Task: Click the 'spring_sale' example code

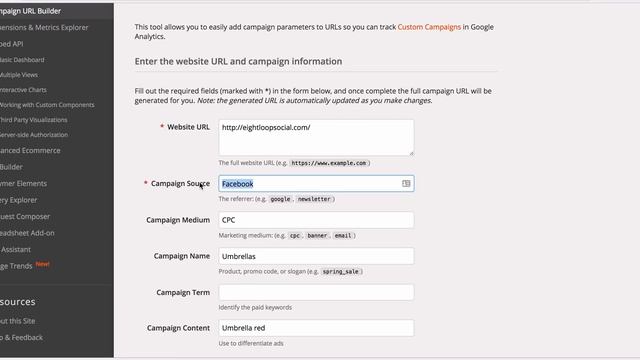Action: pos(340,271)
